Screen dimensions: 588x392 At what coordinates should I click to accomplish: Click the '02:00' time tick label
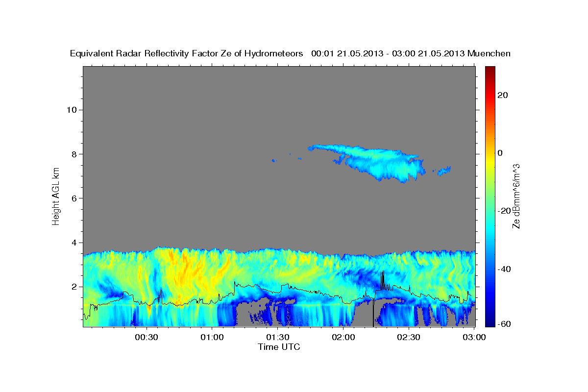tap(343, 337)
